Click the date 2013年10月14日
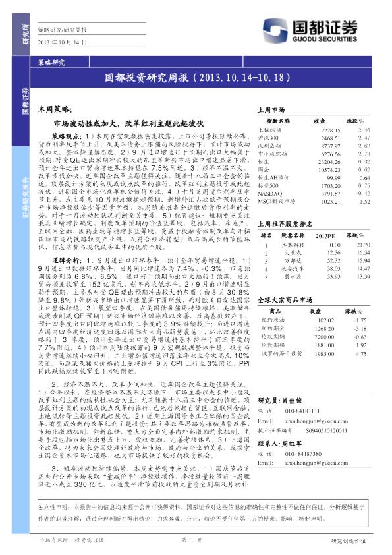This screenshot has height=555, width=392. pyautogui.click(x=63, y=42)
